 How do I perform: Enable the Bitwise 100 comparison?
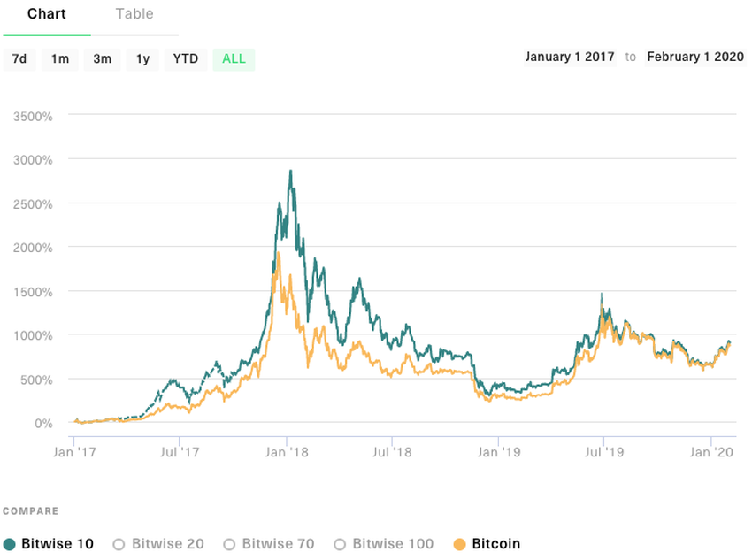[x=339, y=544]
